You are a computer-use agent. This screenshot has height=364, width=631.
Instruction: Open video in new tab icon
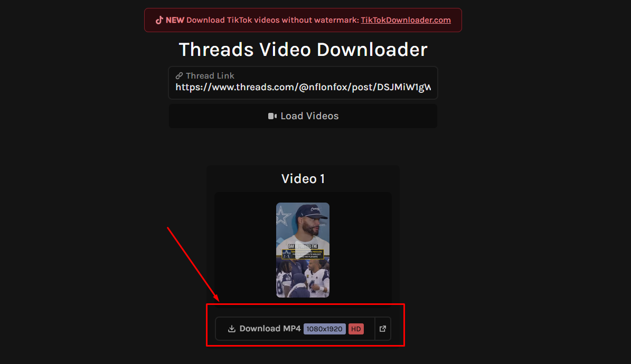383,329
